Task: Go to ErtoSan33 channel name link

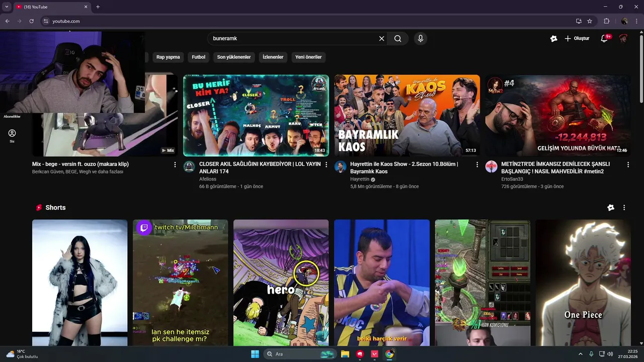Action: click(x=512, y=179)
